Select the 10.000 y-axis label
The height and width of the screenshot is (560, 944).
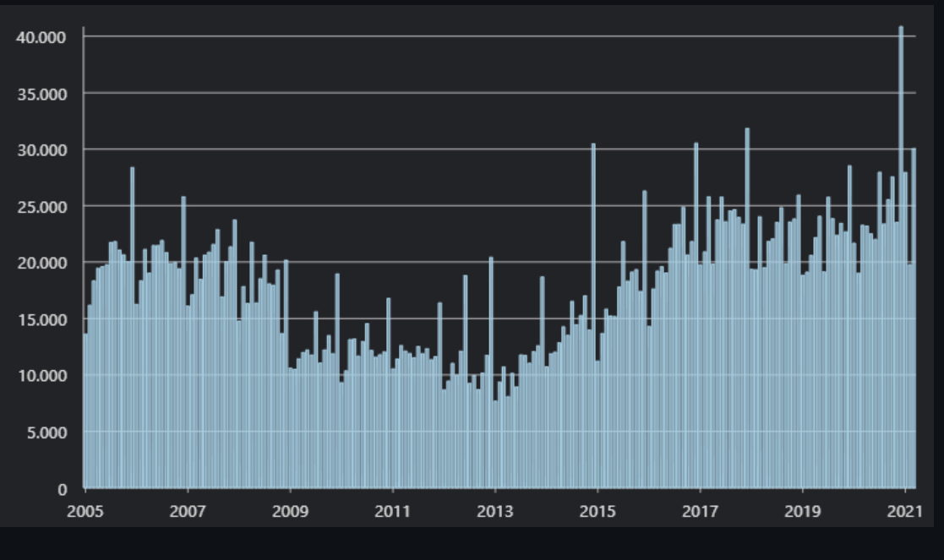[42, 376]
